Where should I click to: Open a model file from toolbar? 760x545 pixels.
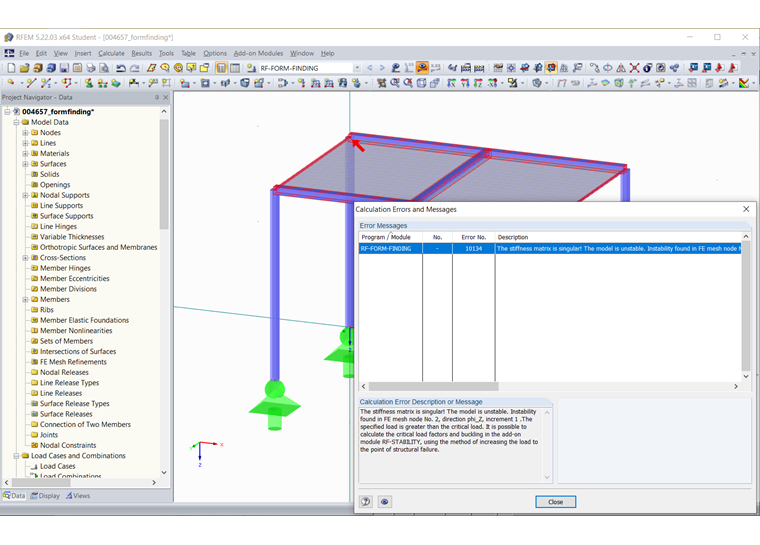click(24, 68)
